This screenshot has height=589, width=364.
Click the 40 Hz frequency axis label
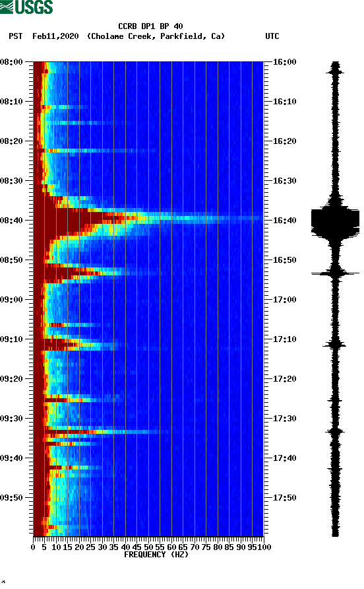pyautogui.click(x=125, y=547)
